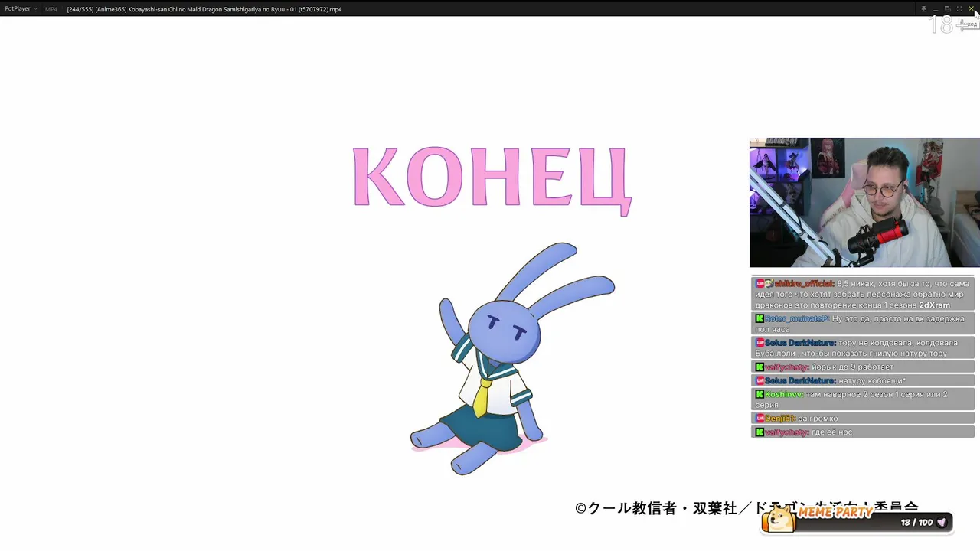Click the video file title in the title bar
This screenshot has width=980, height=551.
pos(204,9)
